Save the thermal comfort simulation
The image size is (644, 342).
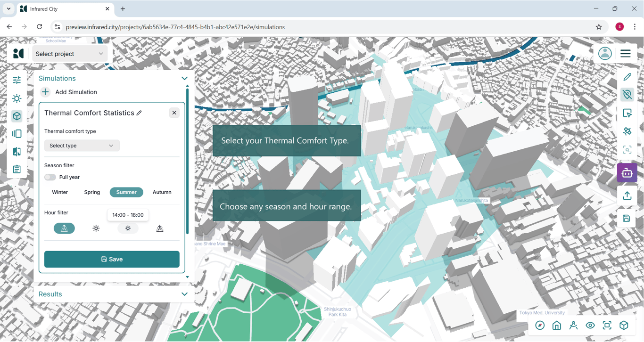pyautogui.click(x=112, y=259)
